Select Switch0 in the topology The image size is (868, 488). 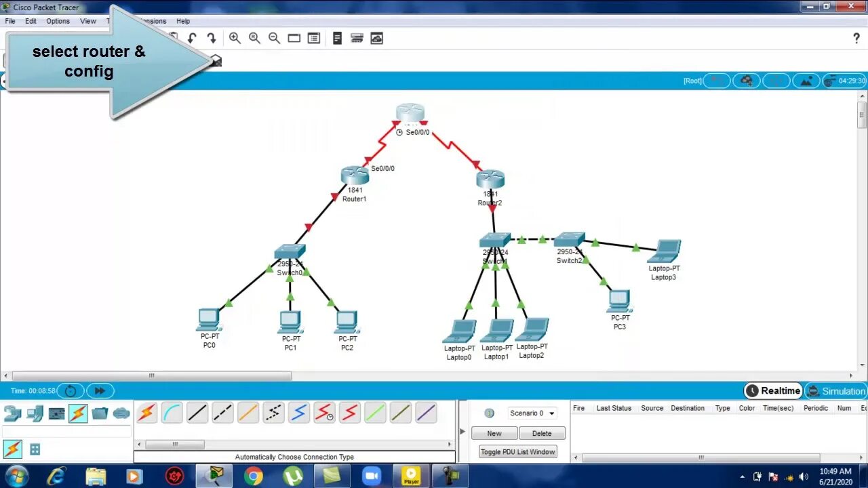click(290, 252)
